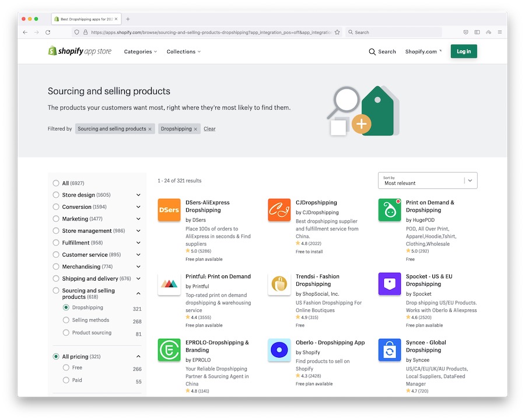Open the browser hamburger menu
Viewport: 525px width, 420px height.
[x=499, y=32]
